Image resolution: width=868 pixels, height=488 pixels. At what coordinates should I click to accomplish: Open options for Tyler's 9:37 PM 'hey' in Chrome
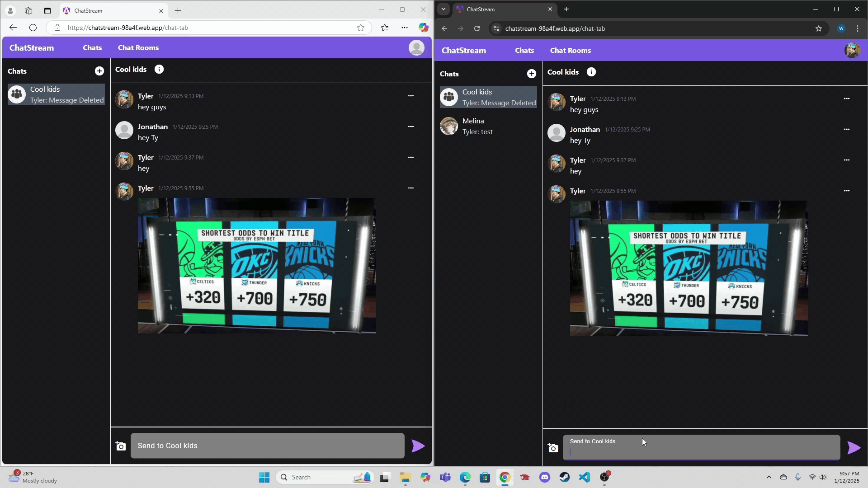point(847,160)
